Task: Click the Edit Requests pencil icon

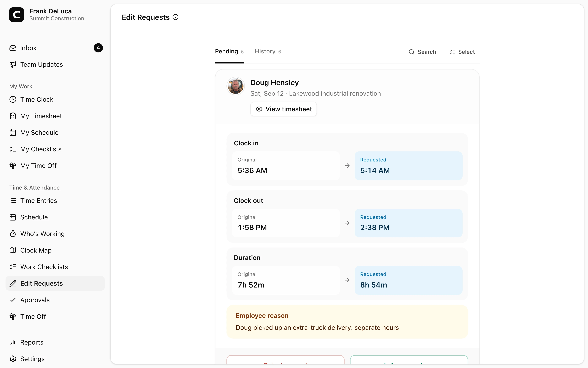Action: tap(13, 284)
